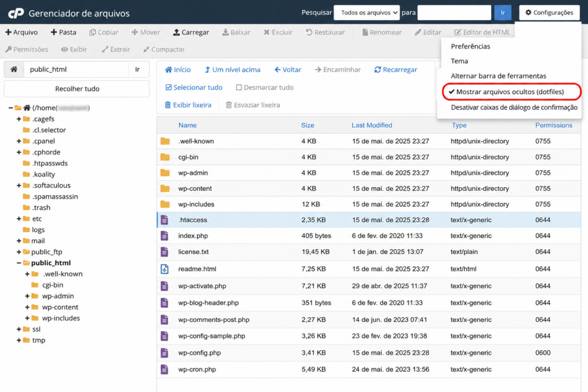Click the home icon beside path field
Viewport: 588px width, 392px height.
click(14, 69)
